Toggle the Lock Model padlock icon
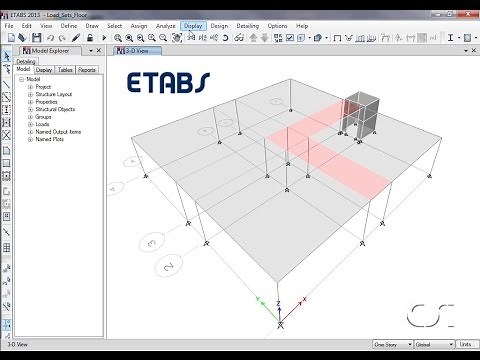 point(90,38)
